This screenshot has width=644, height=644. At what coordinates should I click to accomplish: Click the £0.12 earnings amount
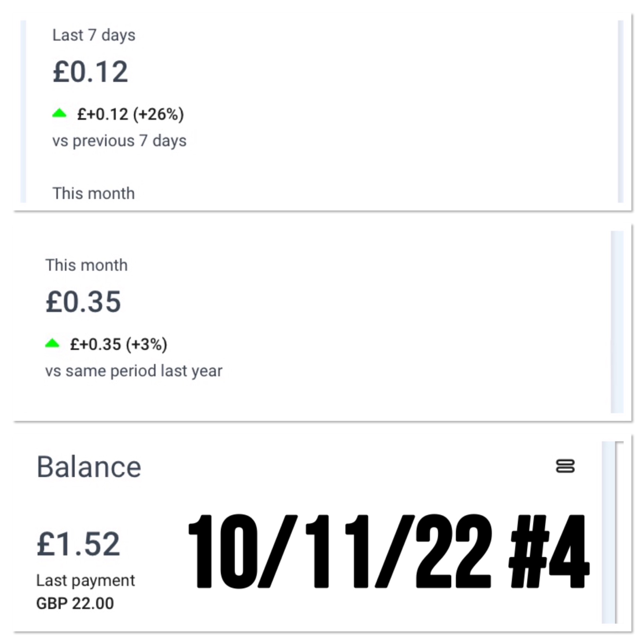tap(91, 71)
